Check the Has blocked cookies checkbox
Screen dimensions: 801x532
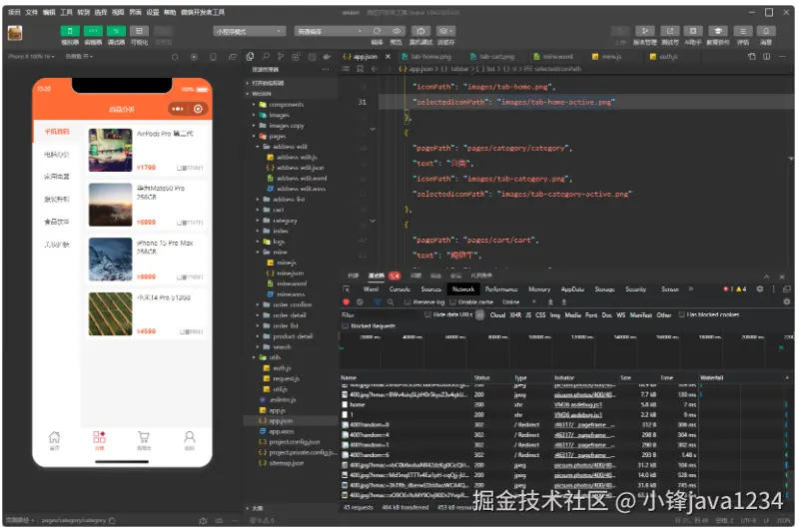(x=681, y=314)
